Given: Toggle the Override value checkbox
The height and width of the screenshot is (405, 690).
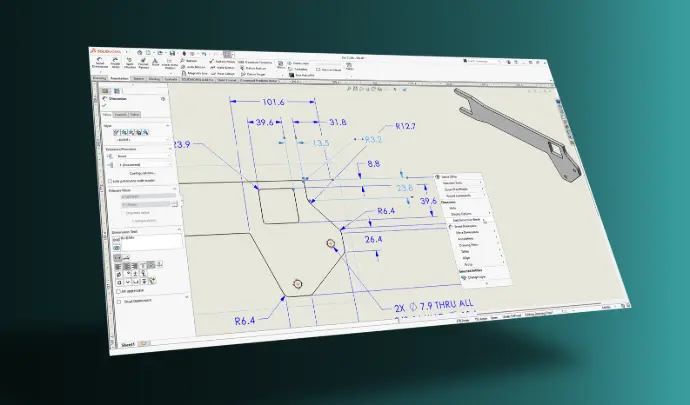Looking at the screenshot, I should pos(124,213).
